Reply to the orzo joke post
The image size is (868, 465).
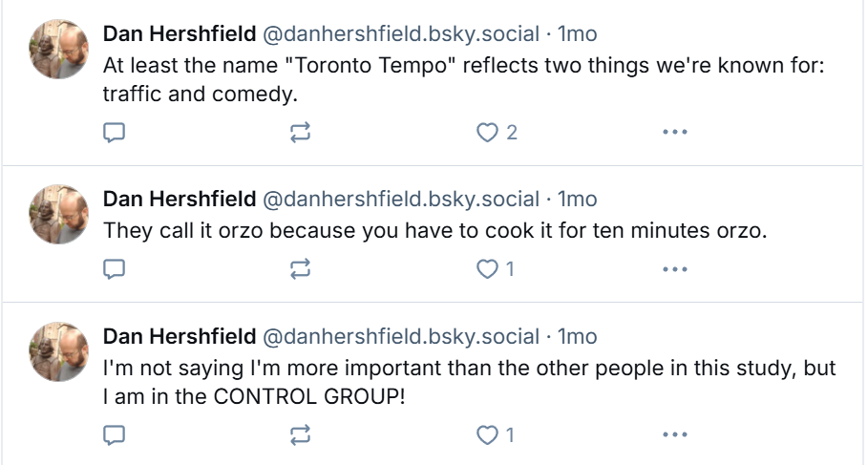click(x=114, y=269)
